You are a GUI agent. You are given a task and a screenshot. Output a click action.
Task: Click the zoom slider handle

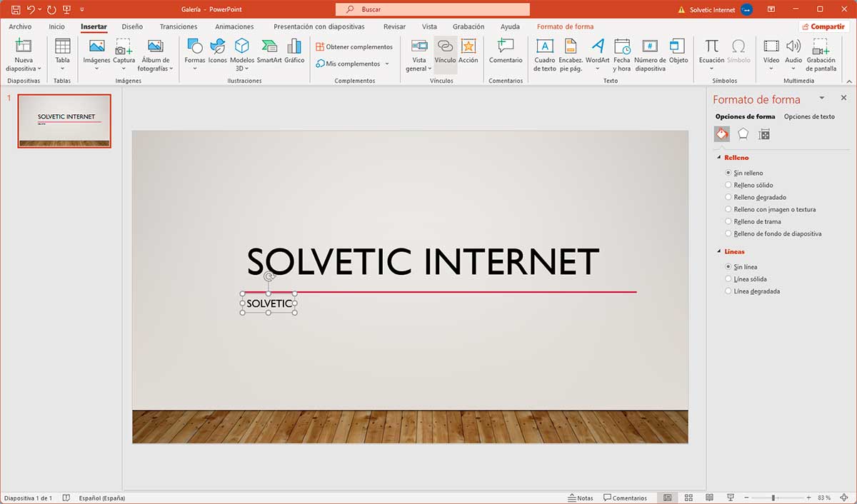click(773, 498)
